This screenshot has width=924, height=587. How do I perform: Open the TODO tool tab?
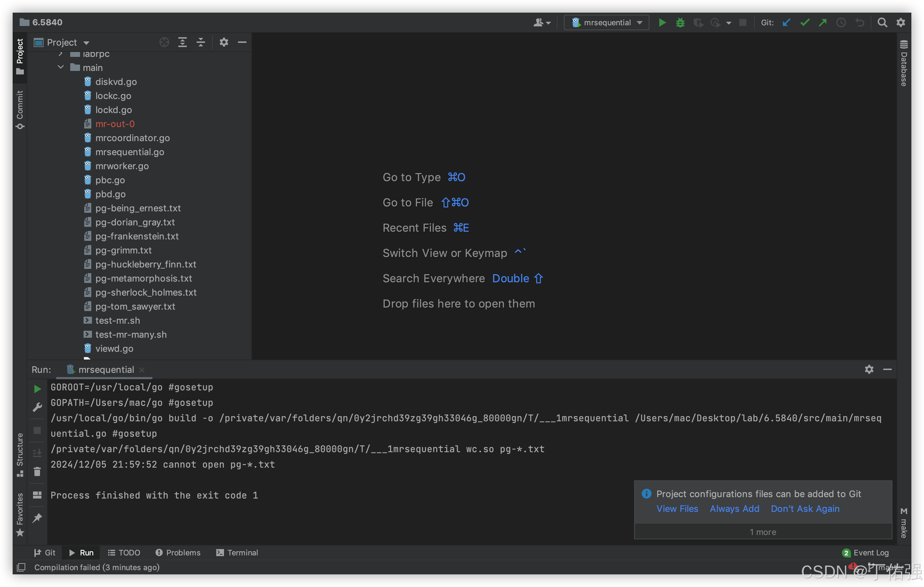pos(124,553)
